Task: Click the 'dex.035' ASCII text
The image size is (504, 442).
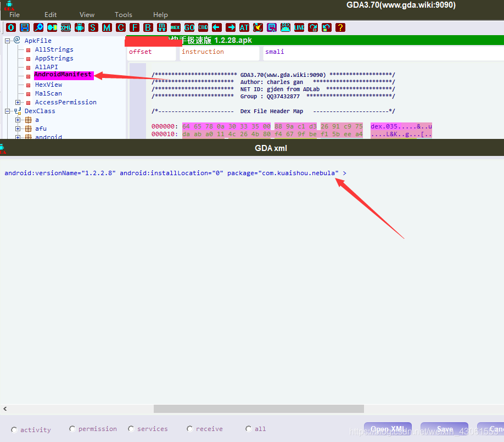Action: click(384, 126)
